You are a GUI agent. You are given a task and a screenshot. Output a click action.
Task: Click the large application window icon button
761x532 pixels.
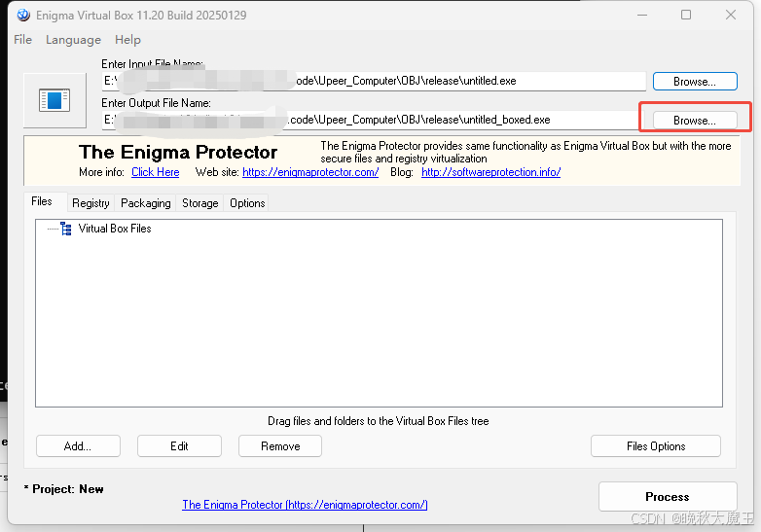(54, 100)
